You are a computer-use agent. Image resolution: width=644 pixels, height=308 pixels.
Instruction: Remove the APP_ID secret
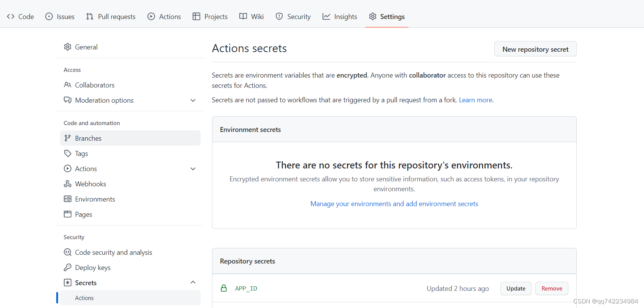point(552,288)
